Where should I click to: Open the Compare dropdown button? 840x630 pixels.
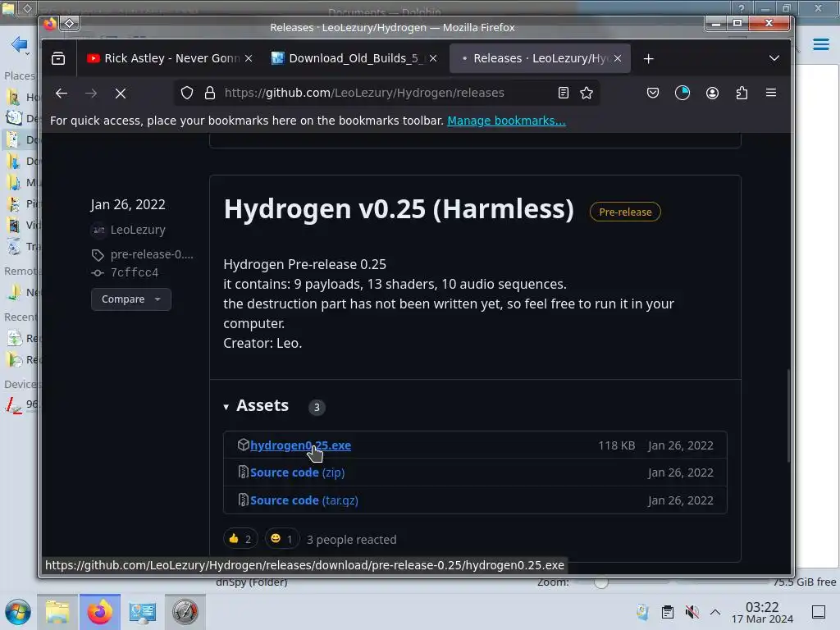point(130,299)
